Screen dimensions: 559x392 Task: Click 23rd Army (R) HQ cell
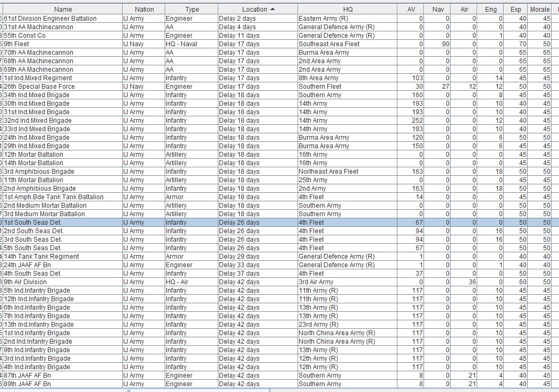coord(348,325)
